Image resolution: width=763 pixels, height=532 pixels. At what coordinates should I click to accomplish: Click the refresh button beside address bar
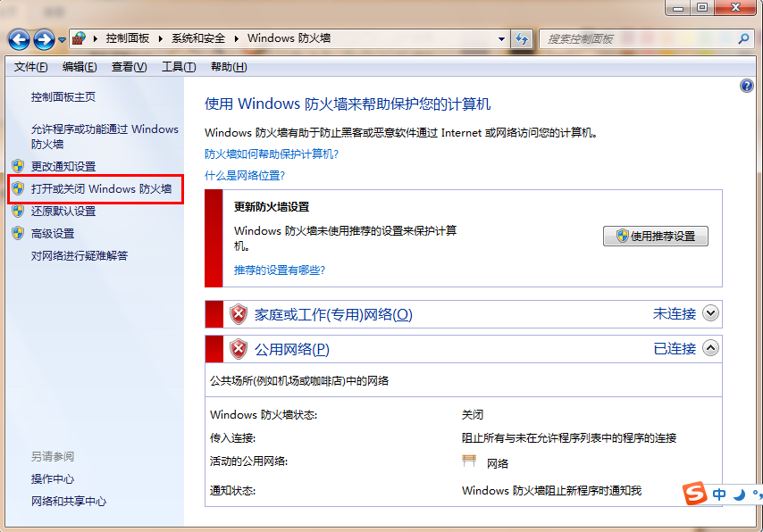point(522,39)
